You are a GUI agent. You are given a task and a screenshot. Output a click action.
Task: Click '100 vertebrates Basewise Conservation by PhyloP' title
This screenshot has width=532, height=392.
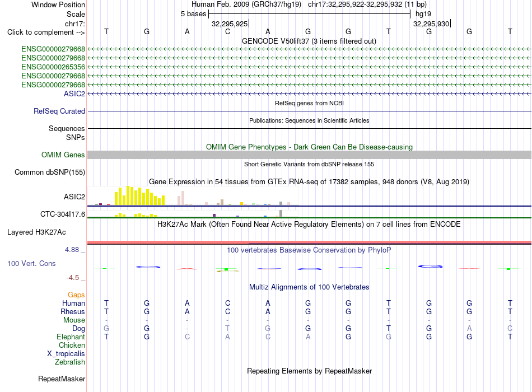tap(309, 250)
